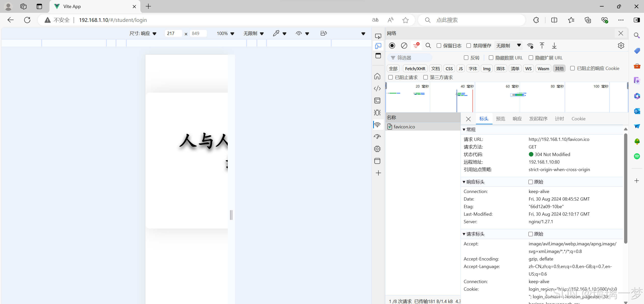This screenshot has height=304, width=644.
Task: Filter by Fetch/XHR requests
Action: [415, 68]
